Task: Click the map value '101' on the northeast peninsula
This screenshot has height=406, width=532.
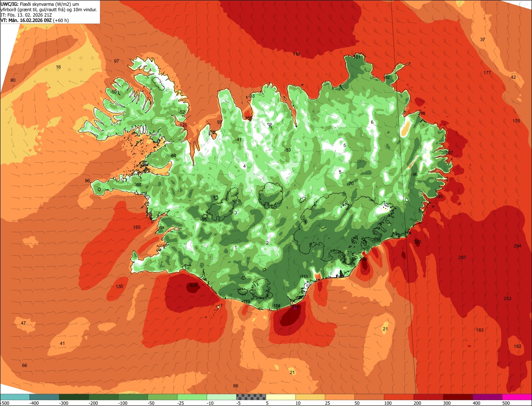Action: (x=357, y=57)
